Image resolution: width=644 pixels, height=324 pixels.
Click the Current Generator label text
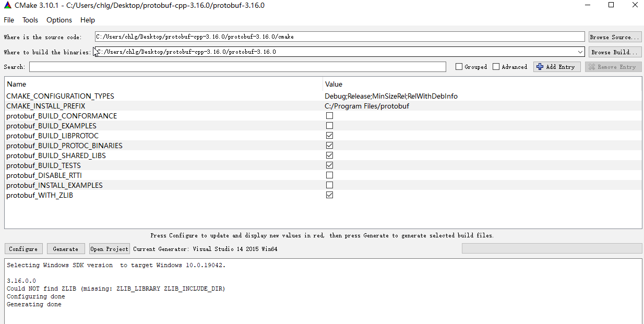pyautogui.click(x=205, y=249)
